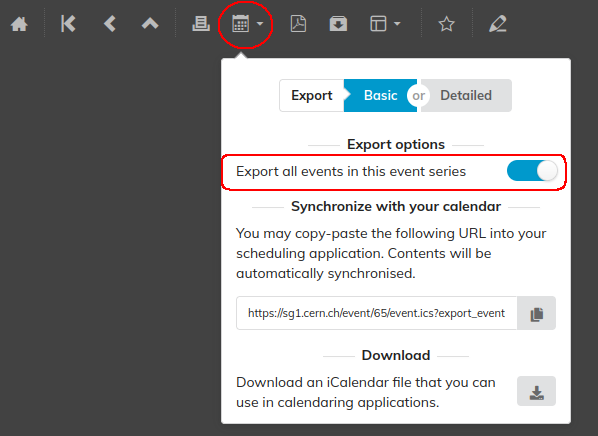Export event as PDF icon

click(298, 24)
